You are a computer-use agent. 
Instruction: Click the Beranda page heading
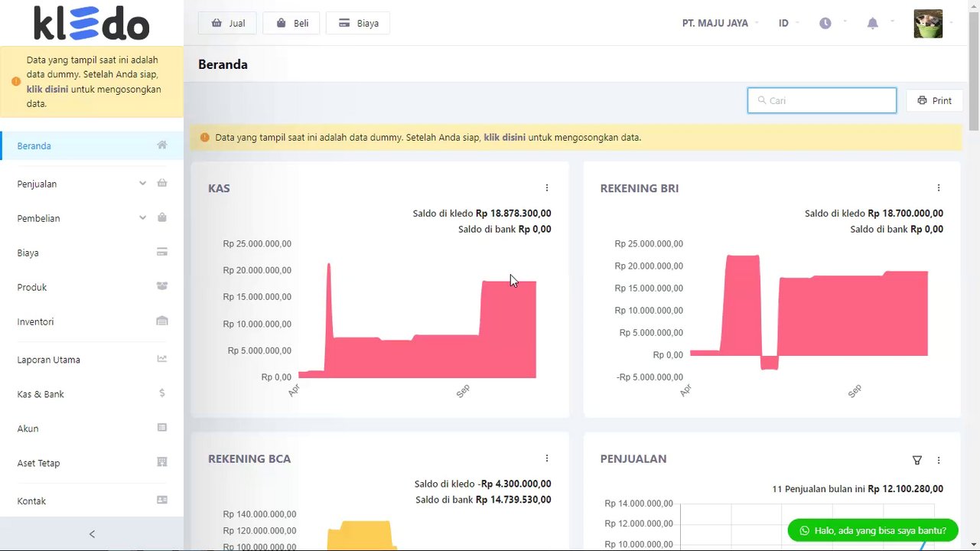223,64
